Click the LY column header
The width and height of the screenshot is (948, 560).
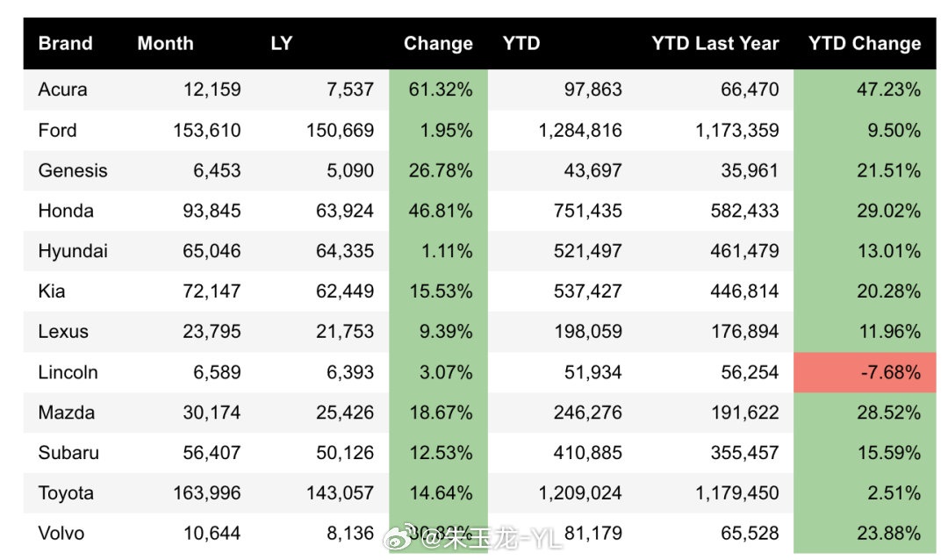pyautogui.click(x=281, y=44)
